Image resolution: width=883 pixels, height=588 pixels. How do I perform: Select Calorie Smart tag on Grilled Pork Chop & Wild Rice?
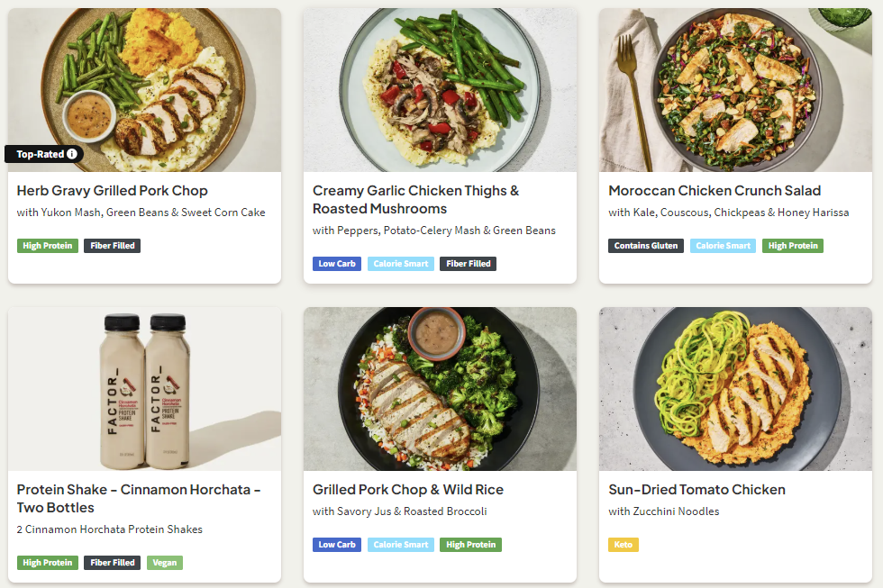(x=400, y=545)
